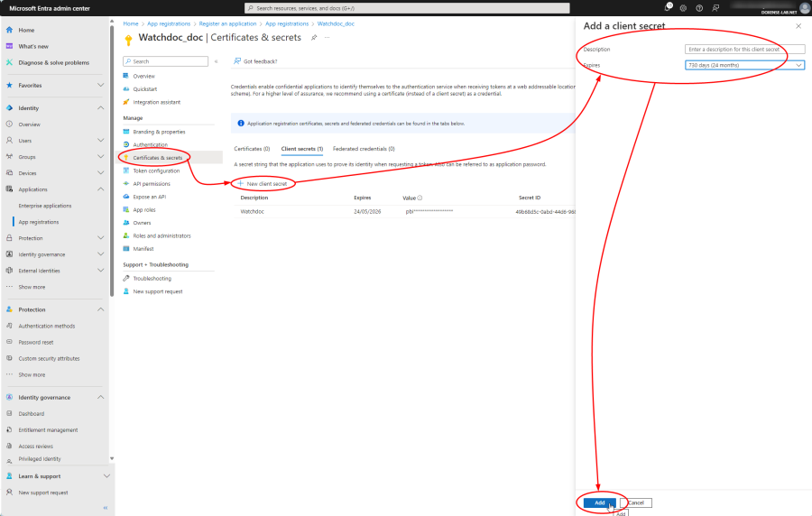This screenshot has height=516, width=812.
Task: Click the client secret Description field
Action: click(x=744, y=50)
